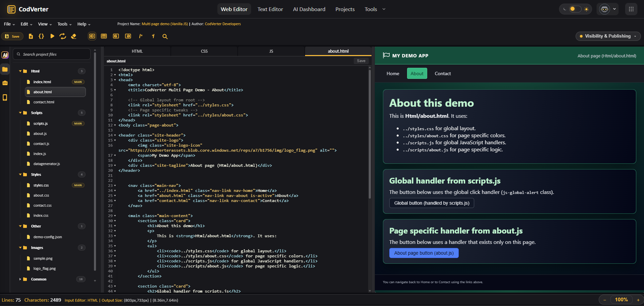Click the robot bot sidebar icon
The height and width of the screenshot is (306, 644).
pos(5,83)
